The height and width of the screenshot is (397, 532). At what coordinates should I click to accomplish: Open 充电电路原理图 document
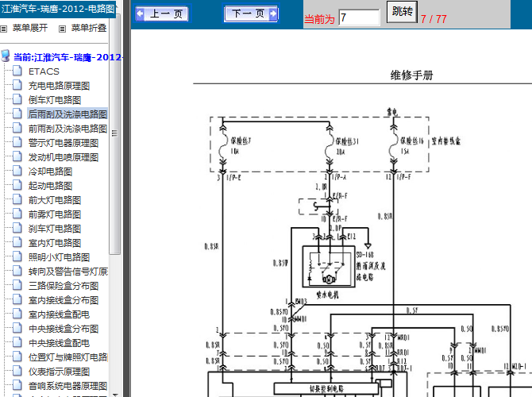click(59, 86)
